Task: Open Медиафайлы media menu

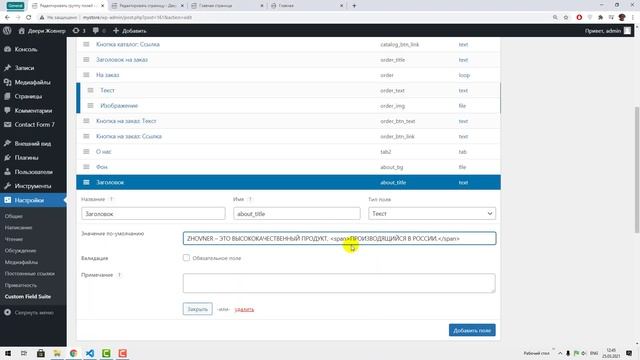Action: click(33, 82)
